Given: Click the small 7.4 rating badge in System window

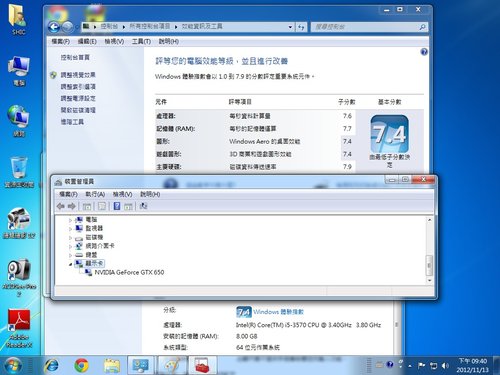Looking at the screenshot, I should pos(244,312).
